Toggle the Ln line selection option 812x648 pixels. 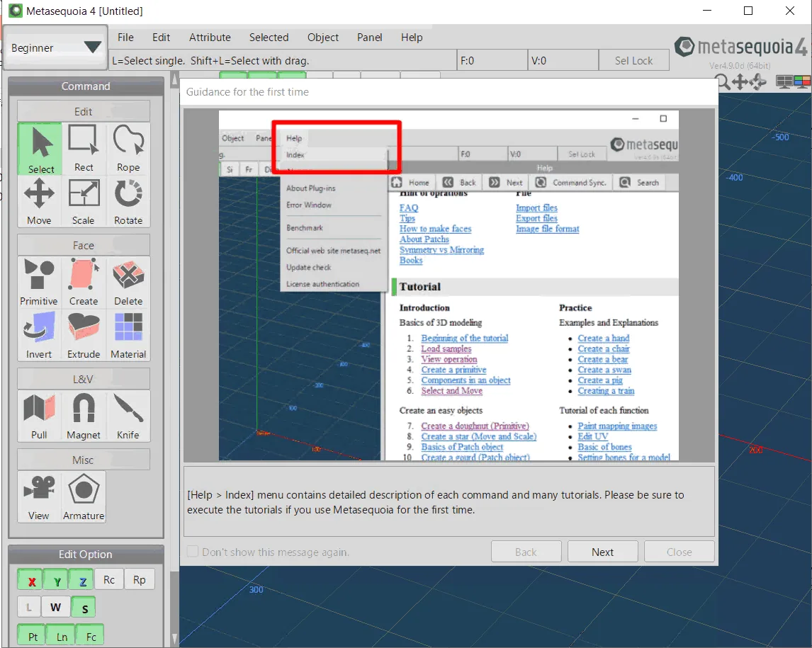61,635
